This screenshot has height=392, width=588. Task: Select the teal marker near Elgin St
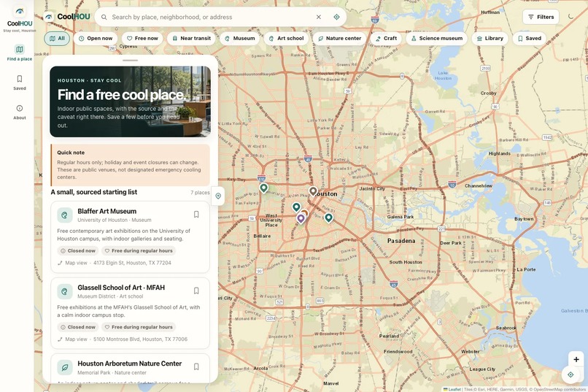click(328, 218)
